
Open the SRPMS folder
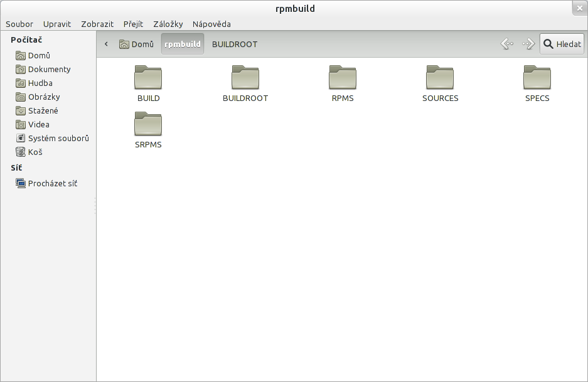tap(148, 124)
